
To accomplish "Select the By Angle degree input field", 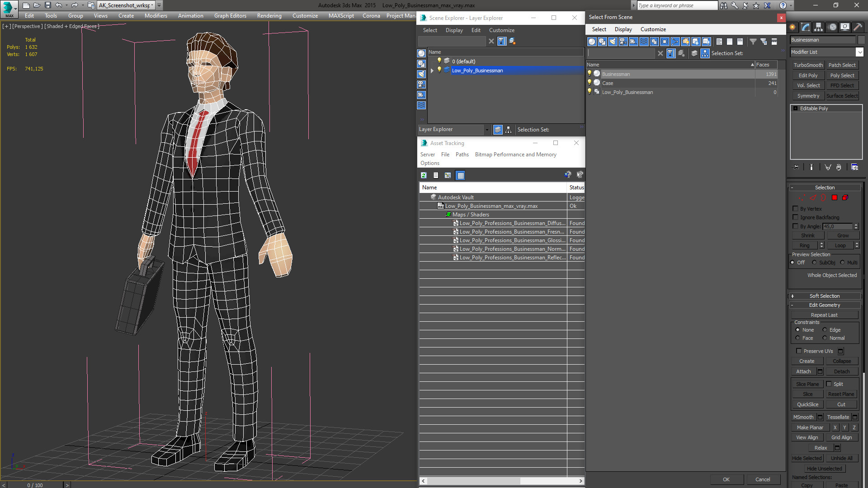I will (836, 226).
